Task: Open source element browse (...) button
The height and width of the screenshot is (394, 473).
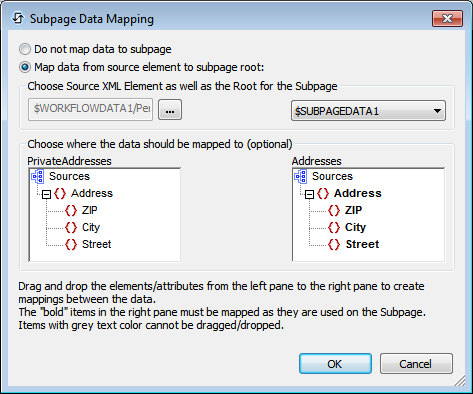Action: (x=170, y=110)
